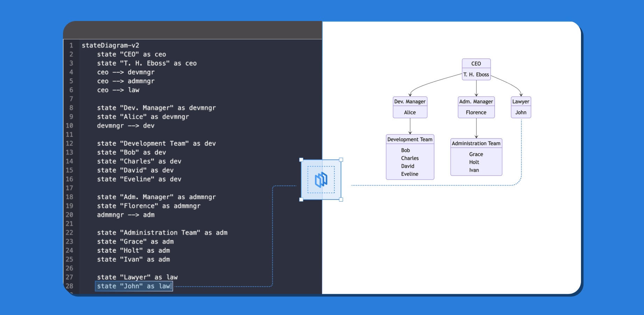Click the Bob entry inside Development Team
Image resolution: width=644 pixels, height=315 pixels.
click(405, 150)
